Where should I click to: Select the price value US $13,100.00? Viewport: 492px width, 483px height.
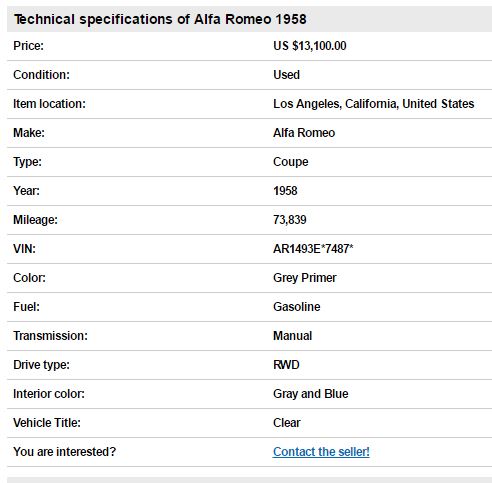[x=310, y=46]
